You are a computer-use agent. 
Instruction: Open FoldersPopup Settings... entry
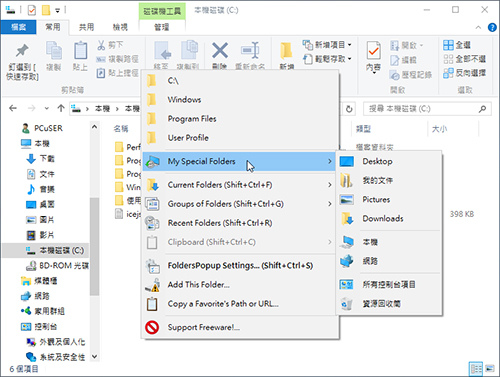240,266
